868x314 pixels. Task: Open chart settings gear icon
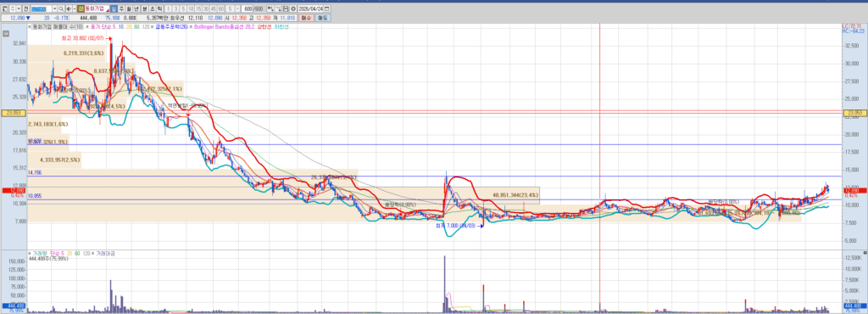coord(293,8)
